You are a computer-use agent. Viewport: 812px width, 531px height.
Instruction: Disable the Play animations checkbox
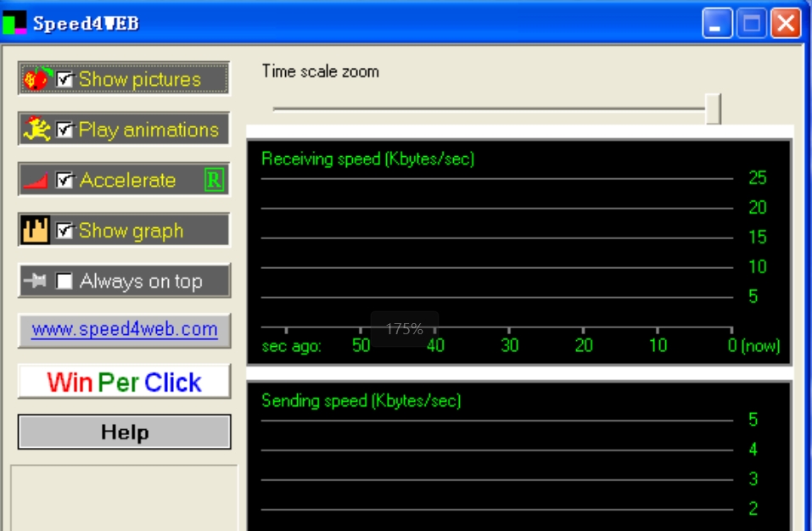click(64, 130)
